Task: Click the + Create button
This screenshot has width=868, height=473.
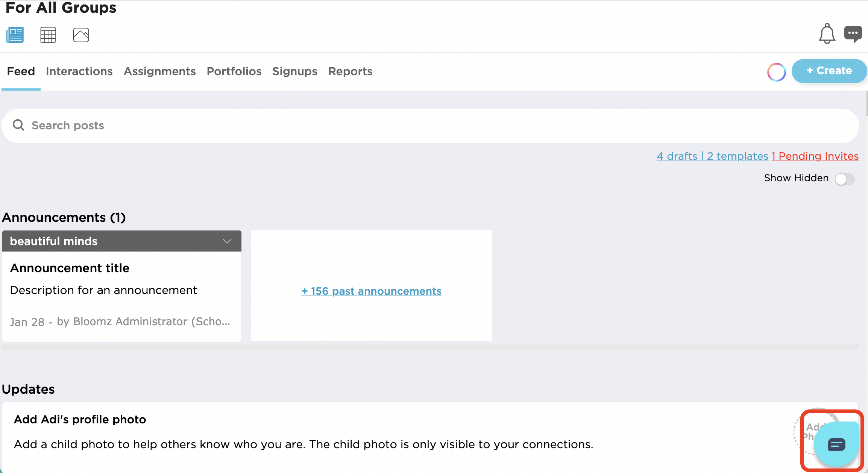Action: click(829, 71)
